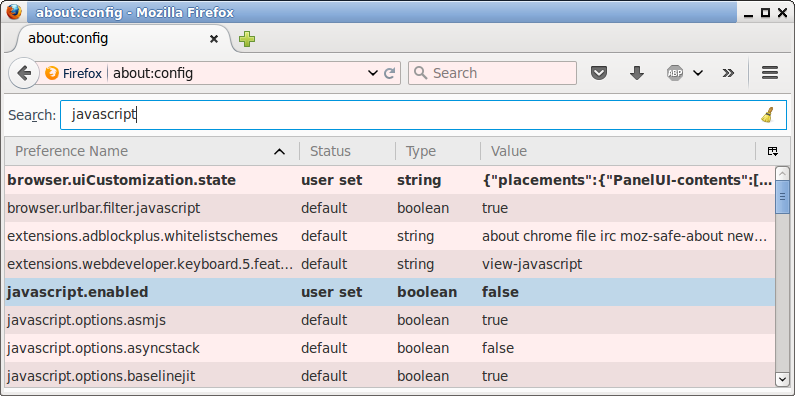This screenshot has height=396, width=795.
Task: Select the browser.uiCustomization.state row
Action: tap(390, 180)
